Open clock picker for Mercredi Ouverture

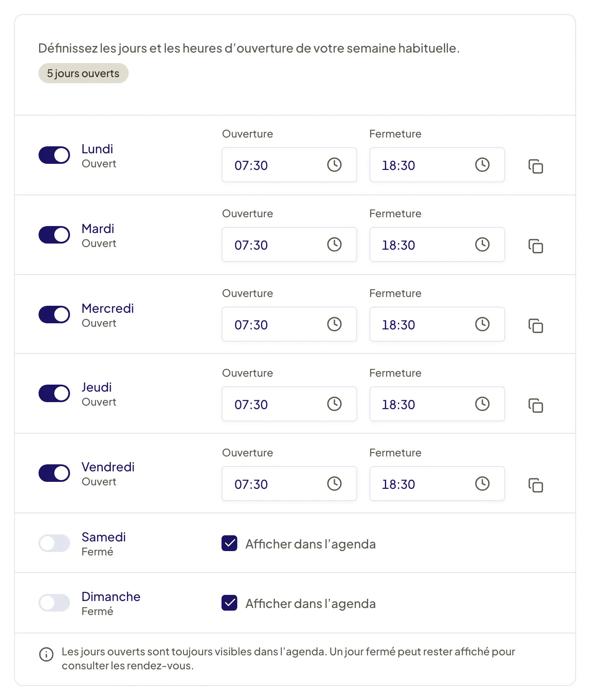[334, 324]
